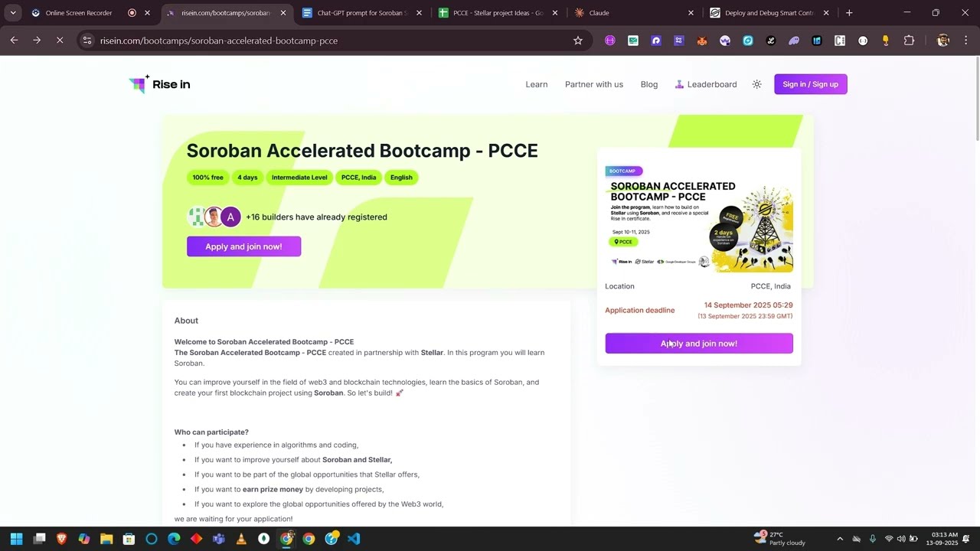Click the Rise in logo
Screen dimensions: 980x551
point(159,84)
